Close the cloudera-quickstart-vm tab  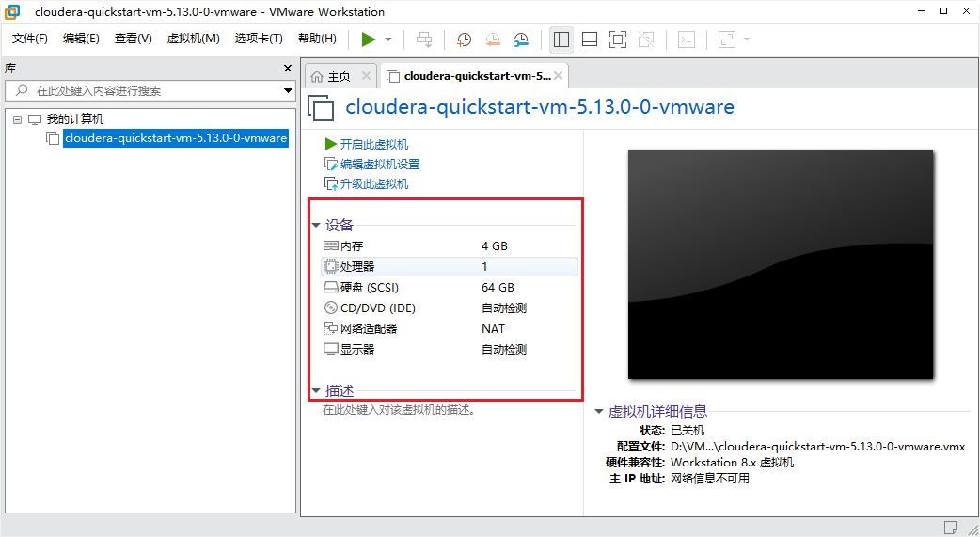pyautogui.click(x=558, y=76)
